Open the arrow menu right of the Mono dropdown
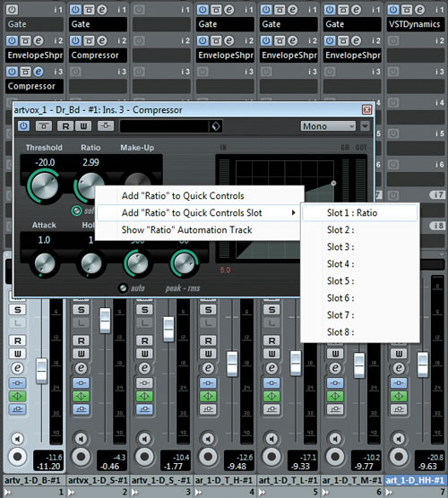448x498 pixels. pos(365,126)
